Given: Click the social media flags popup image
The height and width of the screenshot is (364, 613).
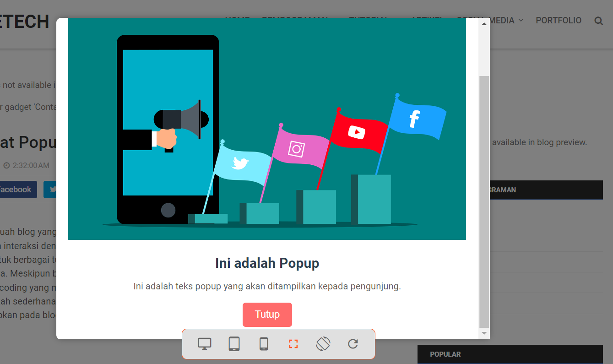Looking at the screenshot, I should pyautogui.click(x=267, y=129).
